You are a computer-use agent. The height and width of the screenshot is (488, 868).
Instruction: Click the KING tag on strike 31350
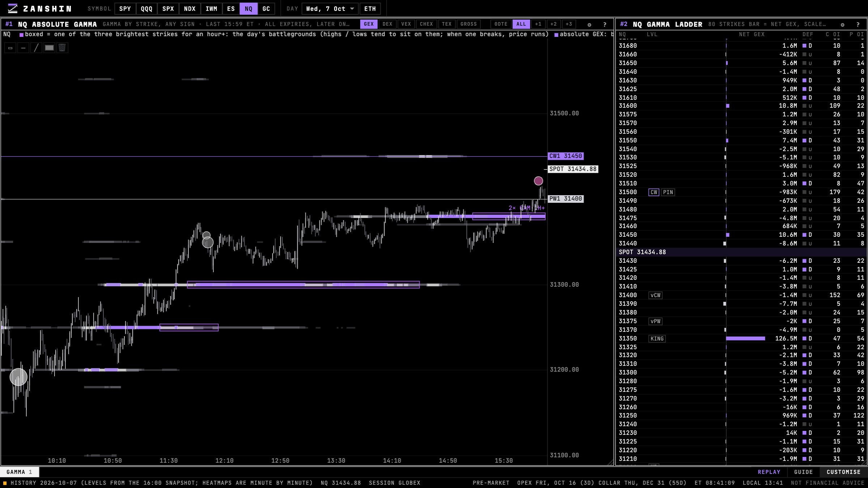(x=657, y=339)
